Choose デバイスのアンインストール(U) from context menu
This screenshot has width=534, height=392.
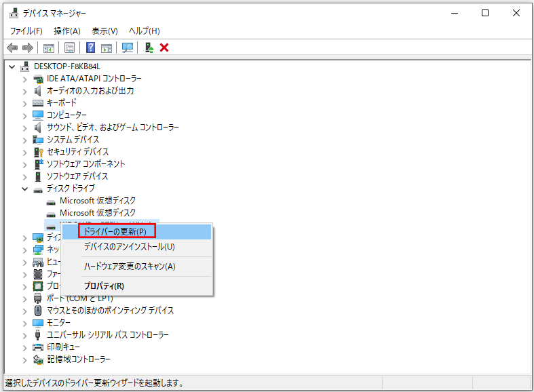coord(137,247)
